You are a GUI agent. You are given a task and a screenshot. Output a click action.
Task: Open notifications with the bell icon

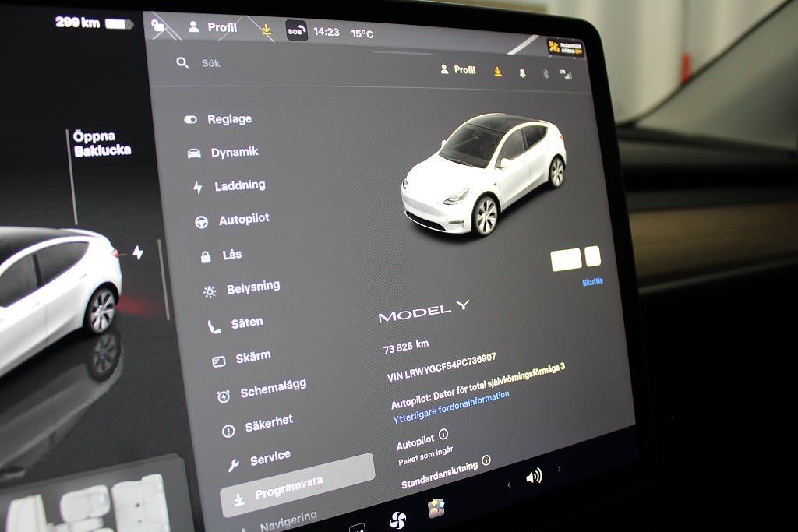521,72
